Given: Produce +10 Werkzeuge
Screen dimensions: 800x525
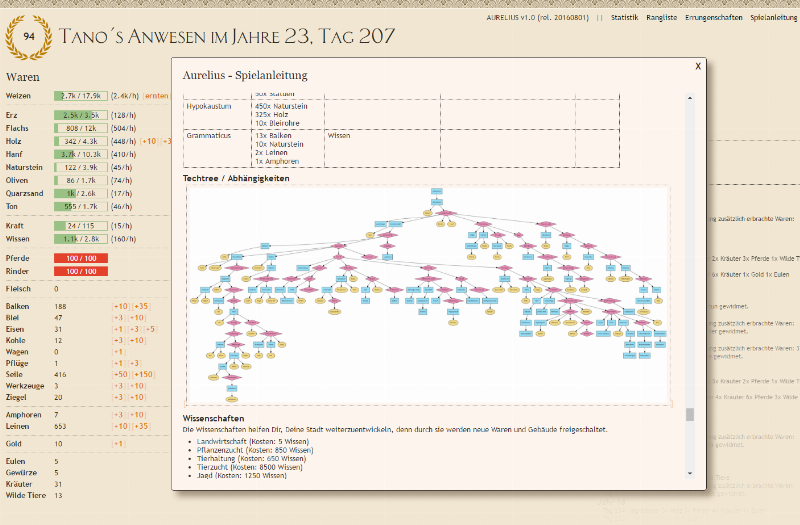Looking at the screenshot, I should [x=136, y=386].
